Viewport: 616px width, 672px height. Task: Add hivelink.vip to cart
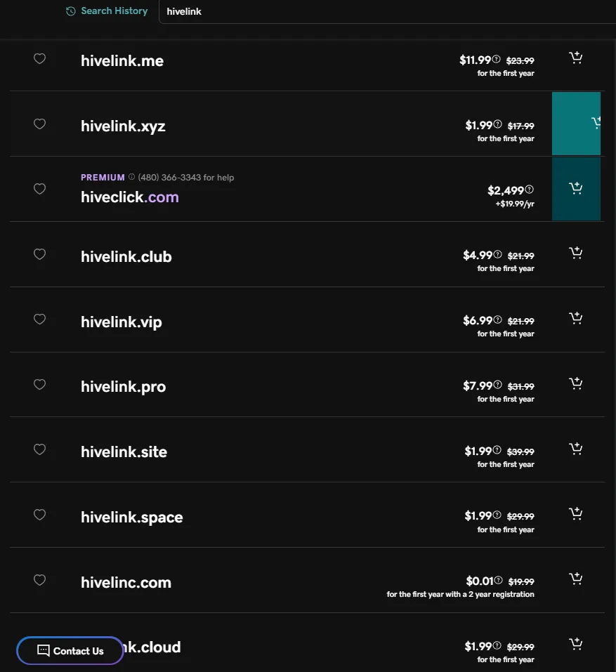[x=575, y=318]
